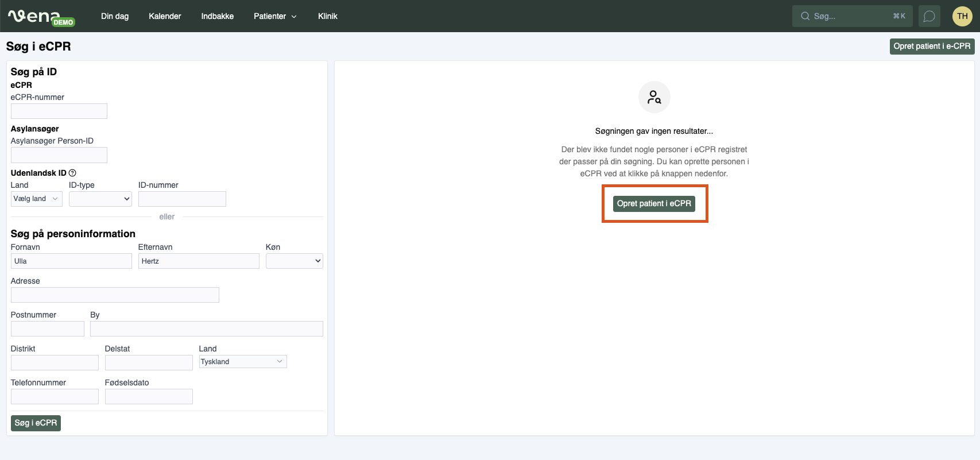Navigate to Klinik

point(327,16)
